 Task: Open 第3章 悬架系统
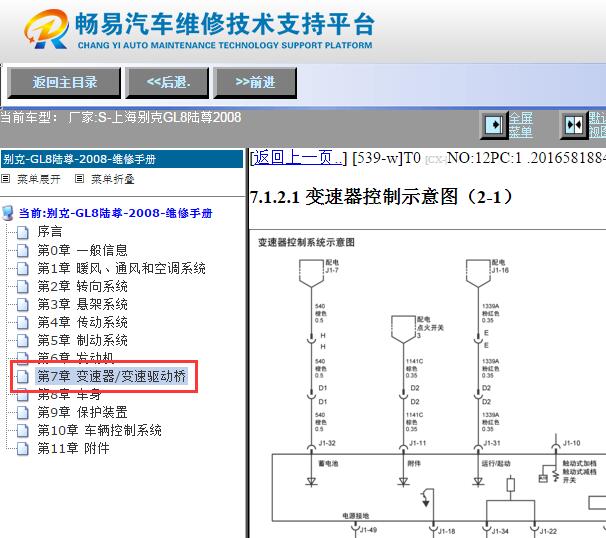click(82, 304)
